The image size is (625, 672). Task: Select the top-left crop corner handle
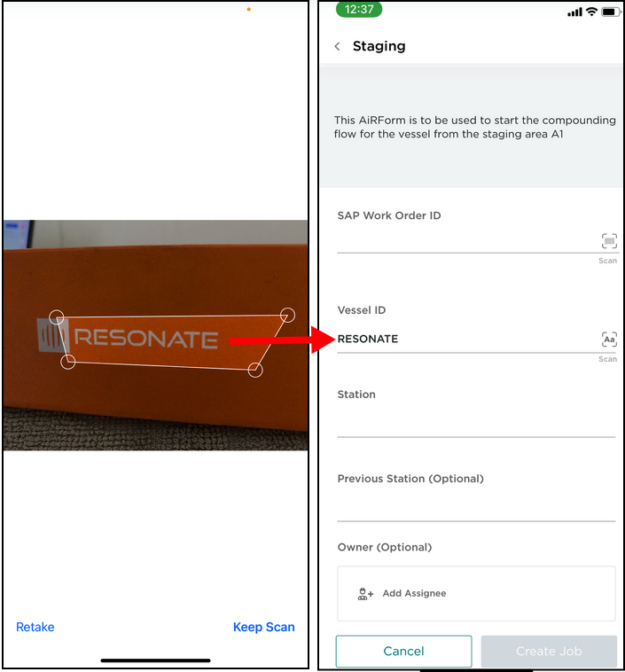point(57,317)
